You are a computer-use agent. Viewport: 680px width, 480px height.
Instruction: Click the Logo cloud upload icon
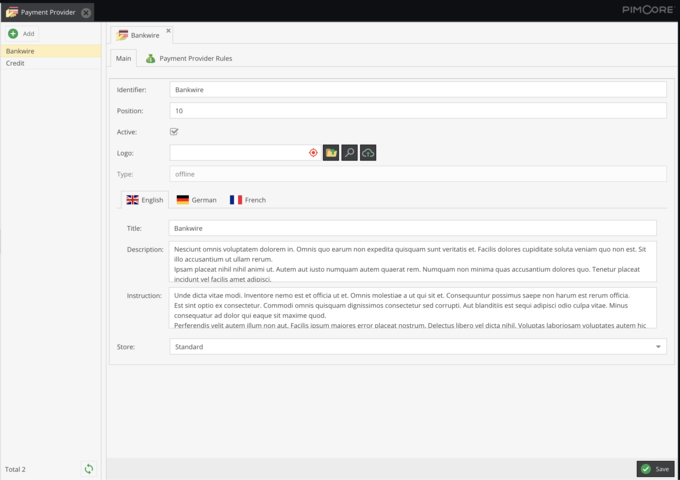click(x=368, y=153)
